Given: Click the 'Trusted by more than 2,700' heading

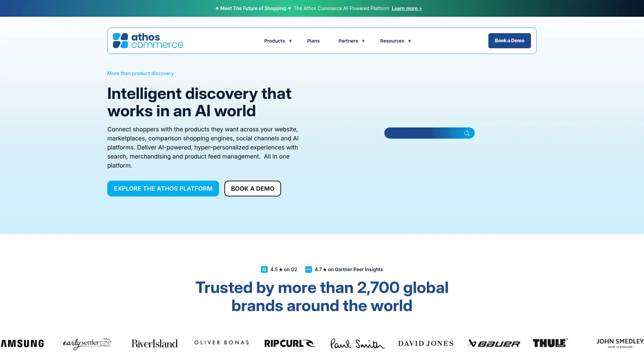Looking at the screenshot, I should pyautogui.click(x=322, y=297).
